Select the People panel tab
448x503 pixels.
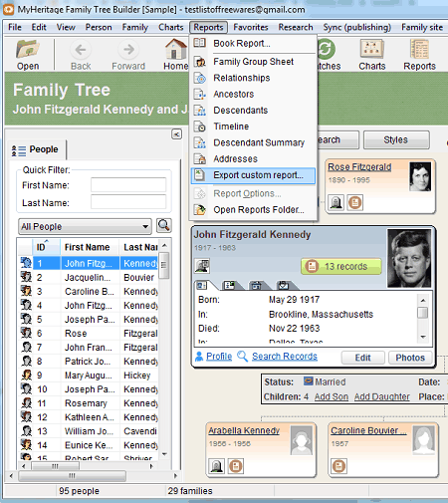[37, 149]
